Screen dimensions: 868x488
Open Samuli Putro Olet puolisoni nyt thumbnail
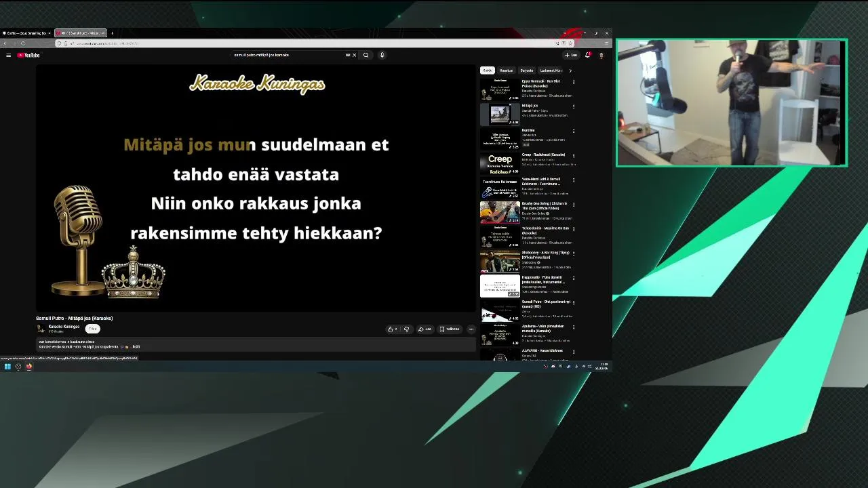pos(500,310)
